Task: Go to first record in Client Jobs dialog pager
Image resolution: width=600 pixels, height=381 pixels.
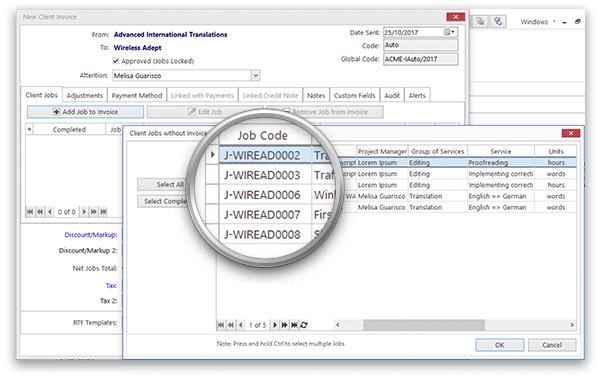Action: [221, 325]
